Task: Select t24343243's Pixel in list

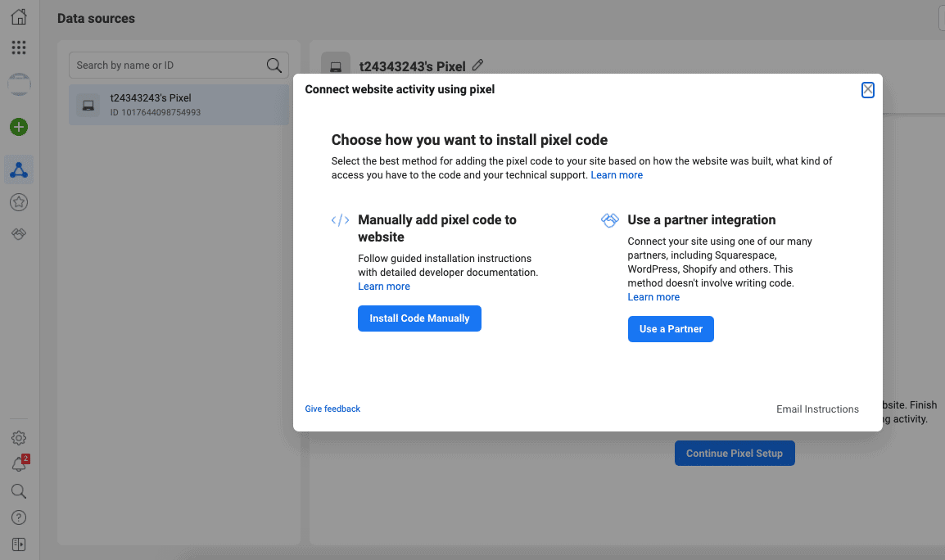Action: pos(179,105)
